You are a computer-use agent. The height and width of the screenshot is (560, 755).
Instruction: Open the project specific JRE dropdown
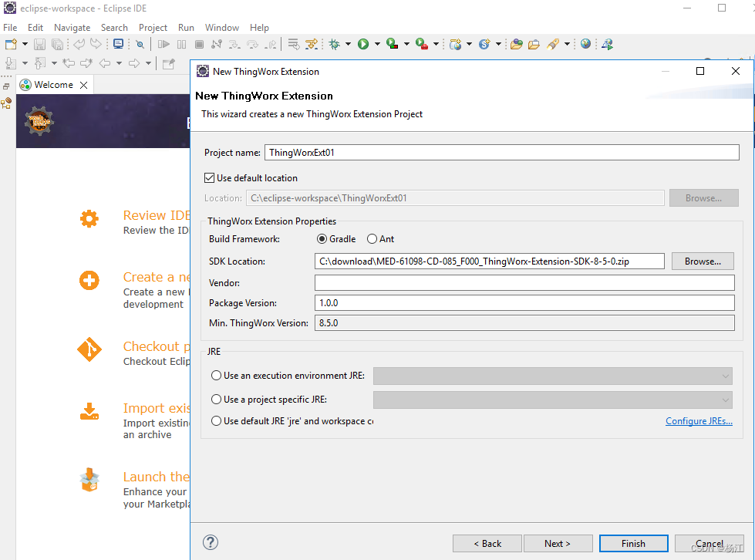coord(552,400)
